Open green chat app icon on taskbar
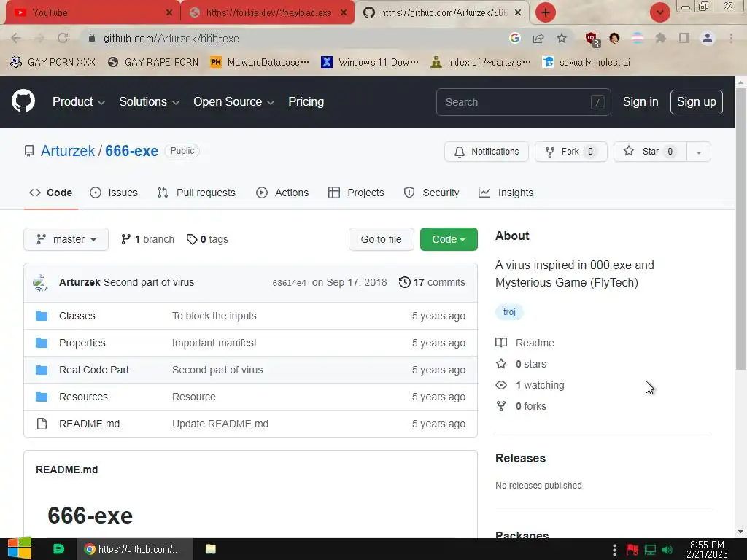The height and width of the screenshot is (560, 747). (x=58, y=549)
